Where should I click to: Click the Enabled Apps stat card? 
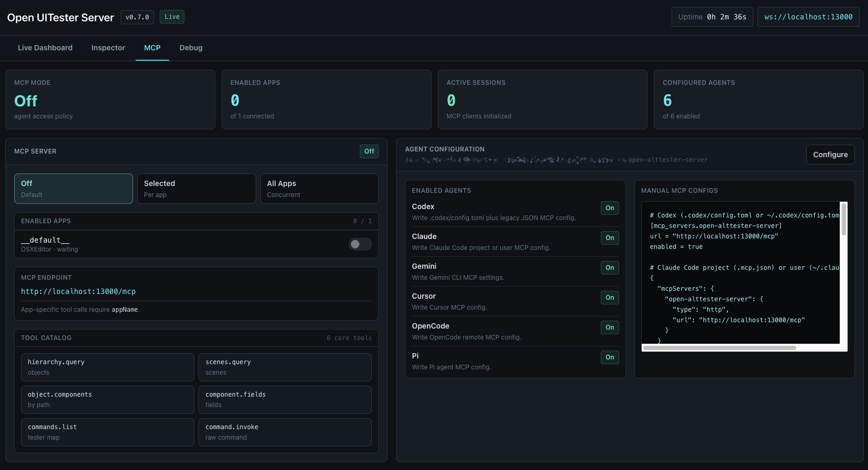326,100
